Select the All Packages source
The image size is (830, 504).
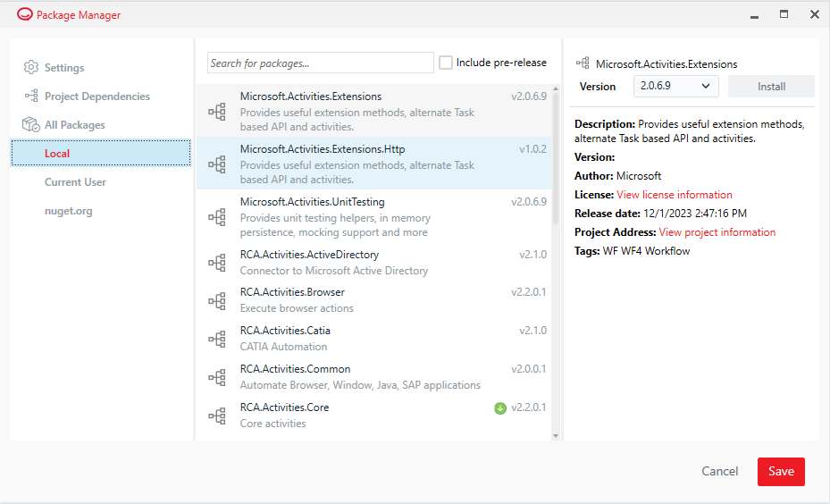point(75,125)
